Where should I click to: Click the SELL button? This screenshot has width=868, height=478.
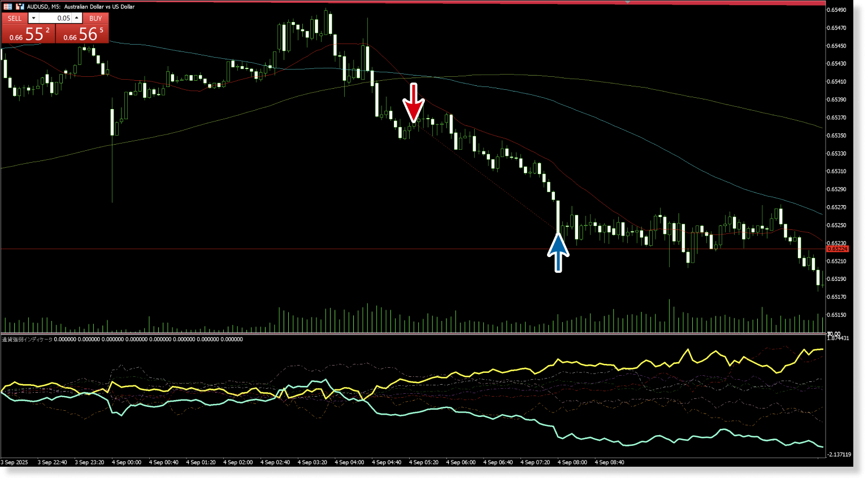pos(15,18)
